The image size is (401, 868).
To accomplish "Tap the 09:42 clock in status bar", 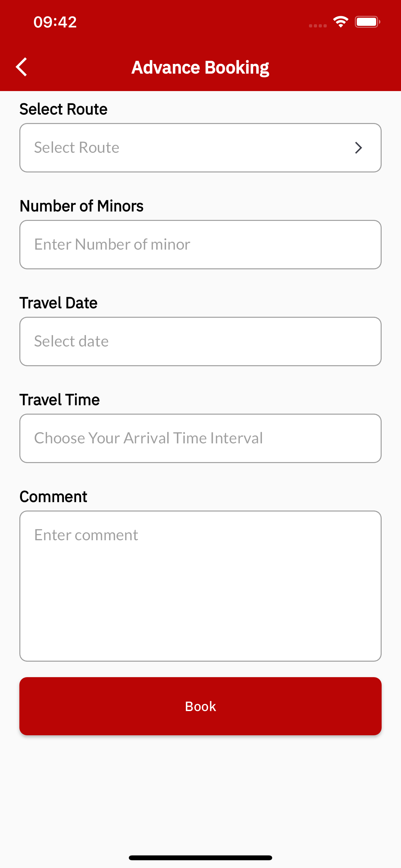I will (x=55, y=22).
